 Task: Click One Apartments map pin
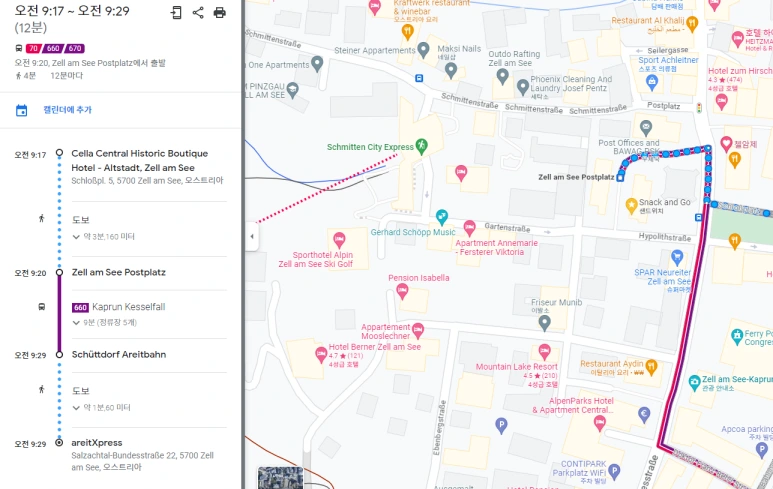tap(317, 64)
